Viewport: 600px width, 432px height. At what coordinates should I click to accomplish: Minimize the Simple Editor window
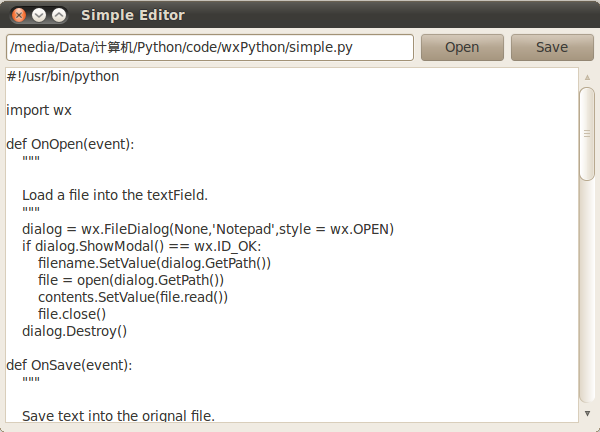[x=39, y=15]
